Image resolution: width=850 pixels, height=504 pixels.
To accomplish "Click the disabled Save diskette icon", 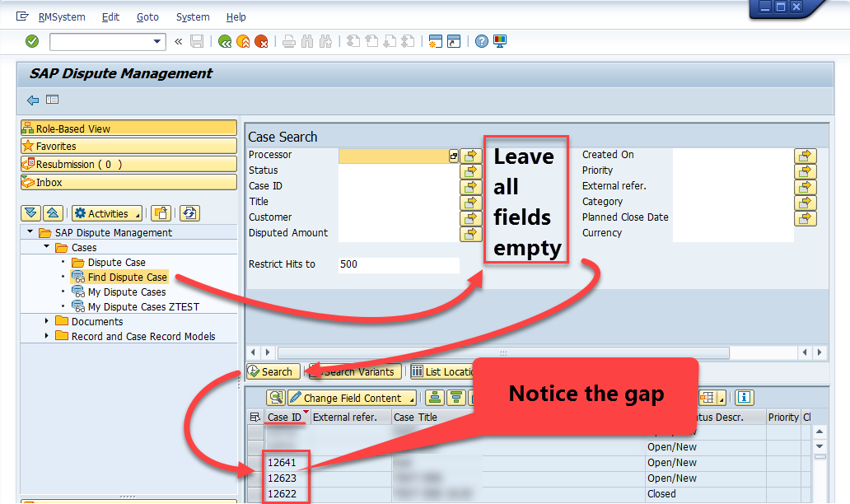I will tap(197, 41).
